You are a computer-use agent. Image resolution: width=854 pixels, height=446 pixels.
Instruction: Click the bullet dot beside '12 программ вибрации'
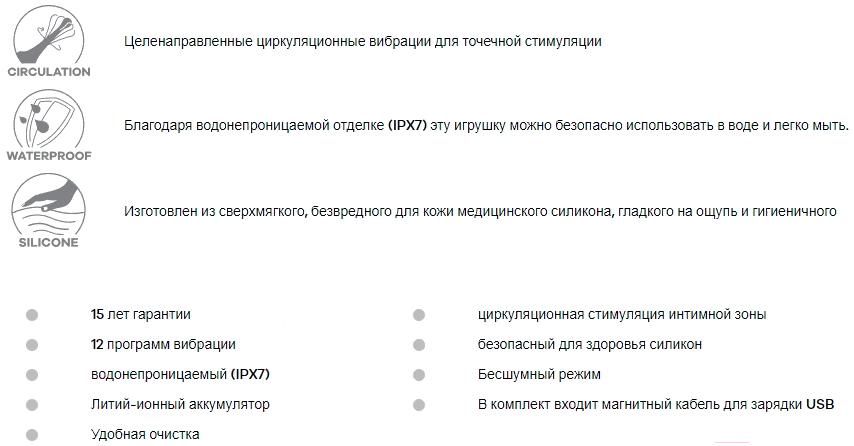tap(32, 345)
